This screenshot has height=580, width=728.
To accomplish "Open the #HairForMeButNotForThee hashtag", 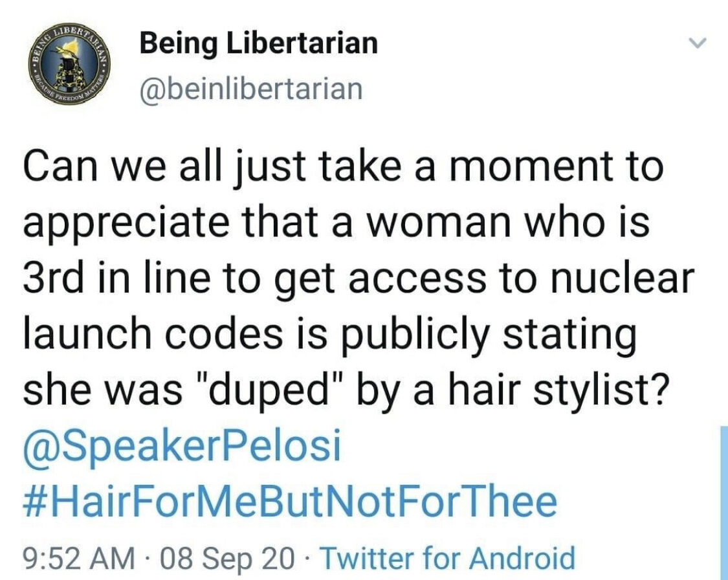I will point(289,501).
